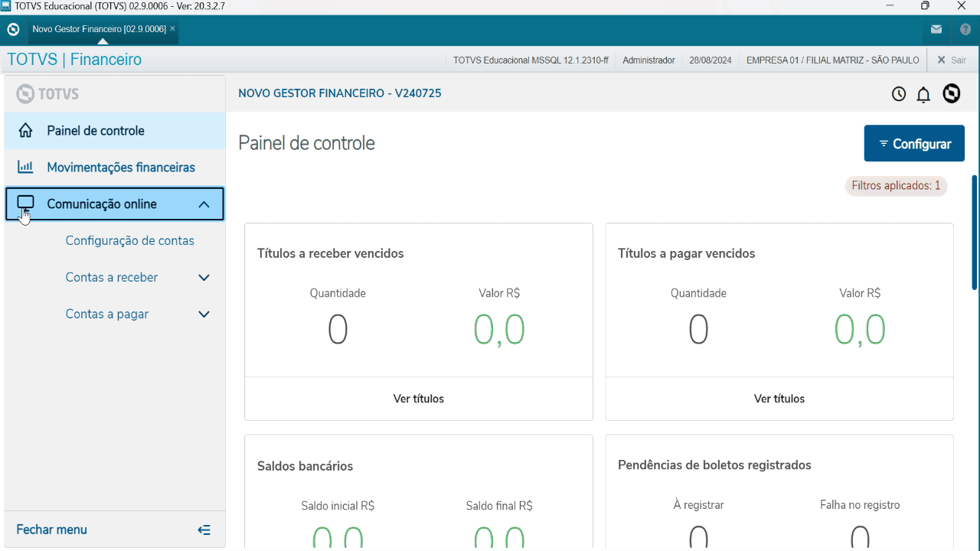Click the monitor icon for Comunicação online
This screenshot has height=551, width=980.
point(25,204)
